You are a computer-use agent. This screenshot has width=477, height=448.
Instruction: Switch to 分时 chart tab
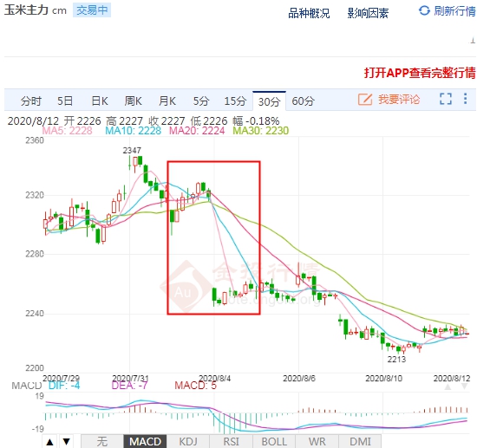click(31, 101)
